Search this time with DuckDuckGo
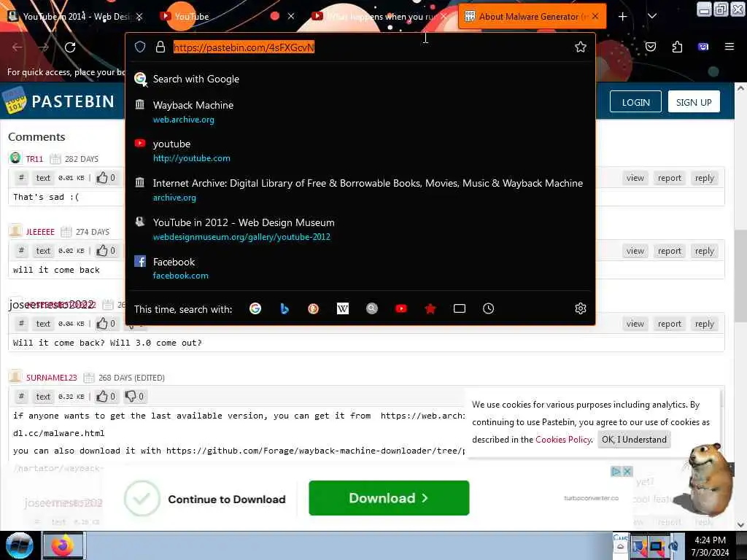 pos(314,308)
